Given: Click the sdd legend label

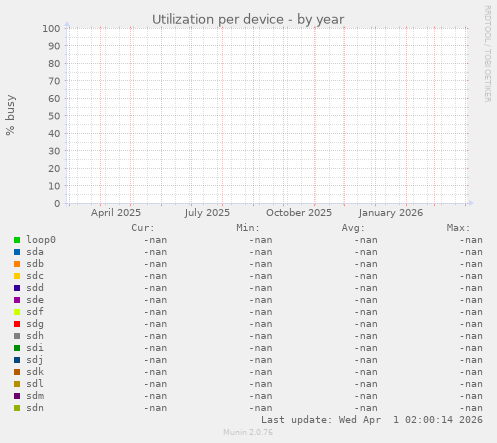Looking at the screenshot, I should [x=35, y=288].
